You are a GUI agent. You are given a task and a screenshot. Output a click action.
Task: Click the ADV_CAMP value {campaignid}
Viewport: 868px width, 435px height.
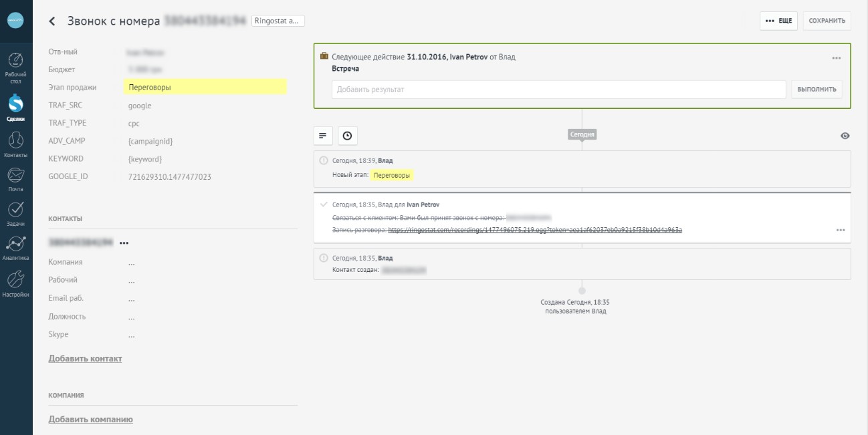pos(150,142)
